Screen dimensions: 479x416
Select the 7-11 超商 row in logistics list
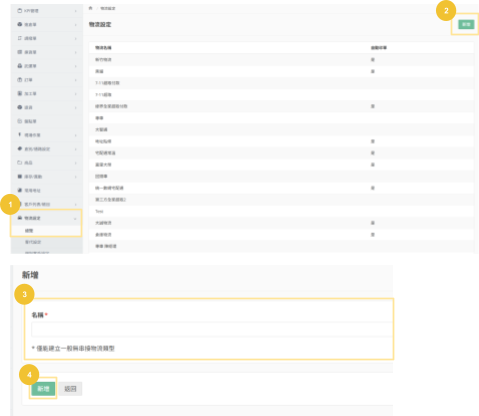click(281, 95)
